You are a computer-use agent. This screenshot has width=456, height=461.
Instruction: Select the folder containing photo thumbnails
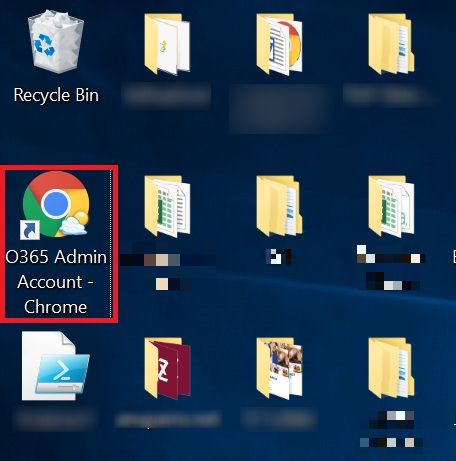click(279, 368)
